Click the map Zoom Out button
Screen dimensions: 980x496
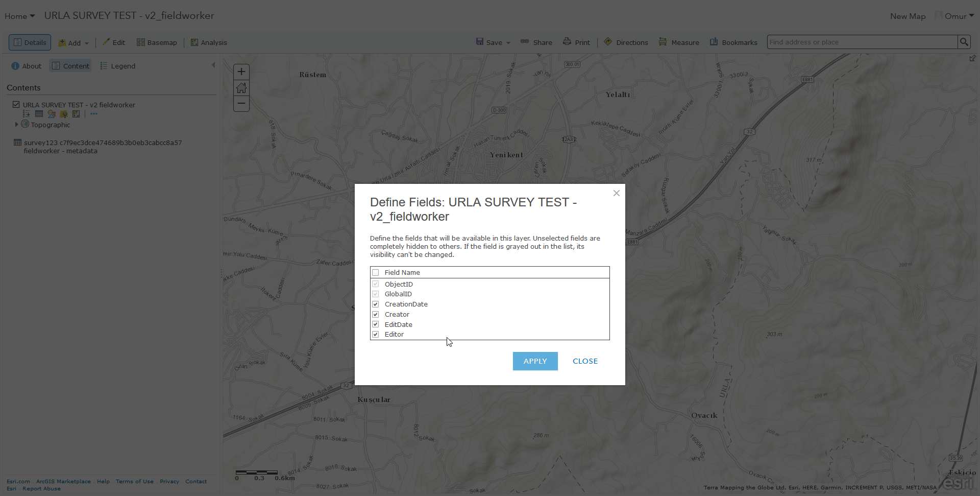click(x=241, y=104)
